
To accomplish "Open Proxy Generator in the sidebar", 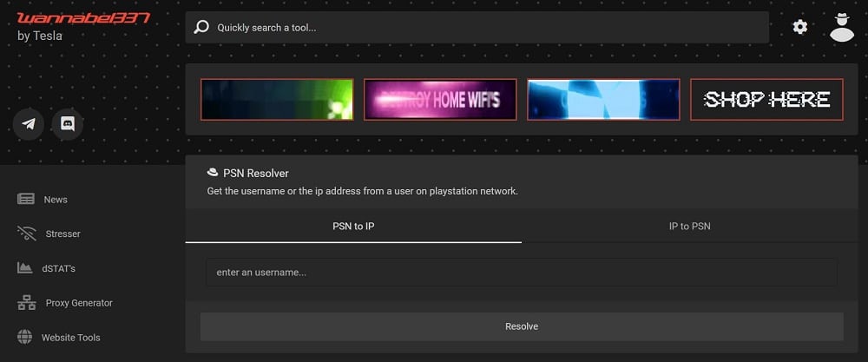I will pos(79,303).
